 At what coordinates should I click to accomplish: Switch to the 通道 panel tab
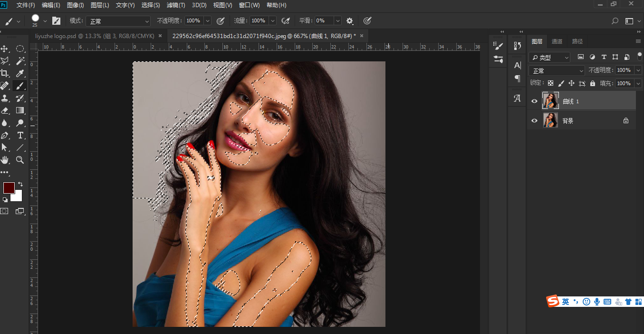(x=557, y=41)
